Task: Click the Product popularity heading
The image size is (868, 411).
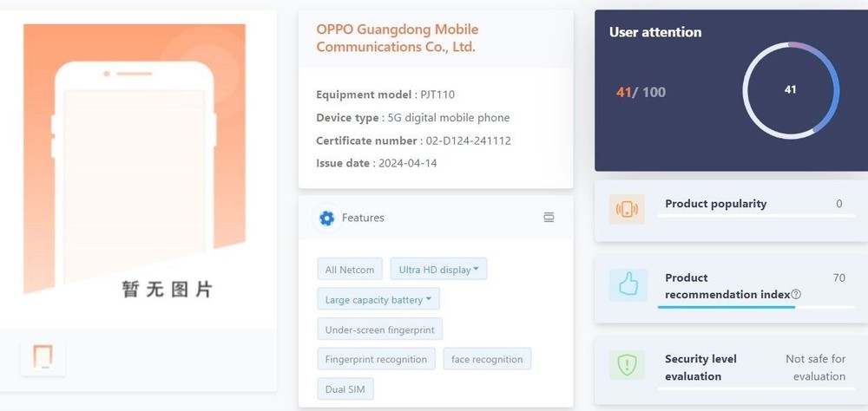Action: click(x=716, y=204)
